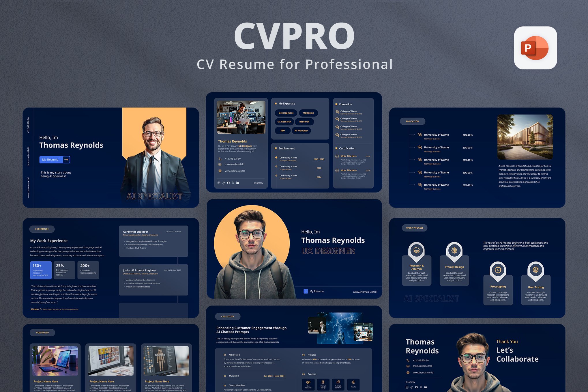Click blue My Resume button beside businessman
Screen dimensions: 588x392
(x=55, y=160)
